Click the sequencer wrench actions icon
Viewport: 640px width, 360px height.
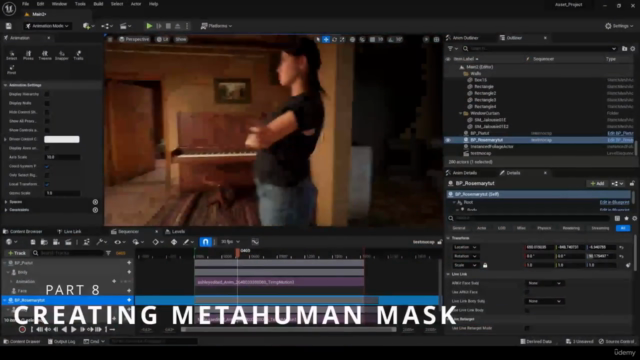pos(101,242)
